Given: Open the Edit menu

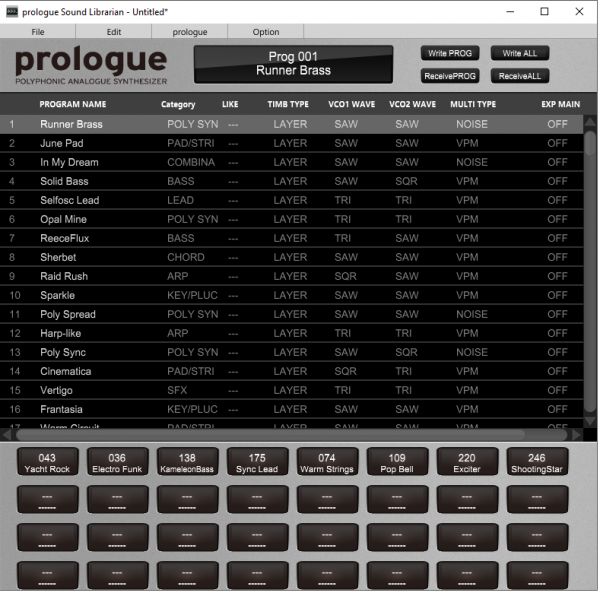Looking at the screenshot, I should pyautogui.click(x=114, y=32).
